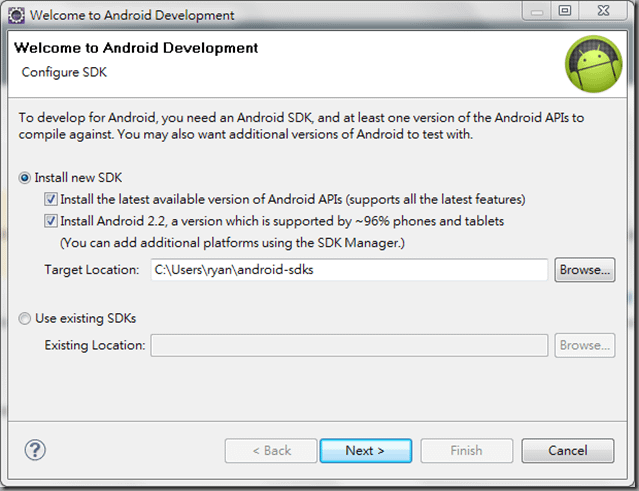Click the Eclipse icon in title bar
Image resolution: width=639 pixels, height=491 pixels.
[16, 15]
